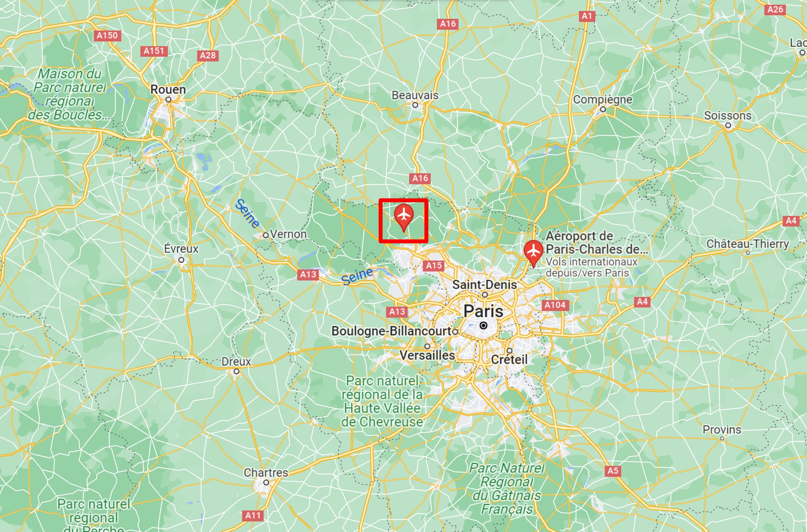Image resolution: width=807 pixels, height=532 pixels.
Task: Select the Chartres city marker
Action: [x=266, y=483]
